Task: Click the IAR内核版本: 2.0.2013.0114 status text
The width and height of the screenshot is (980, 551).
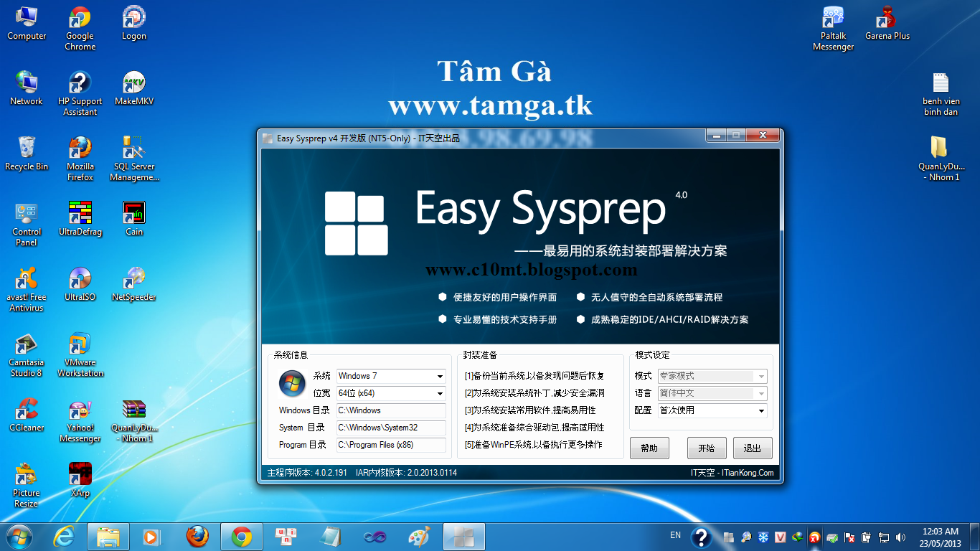Action: [x=406, y=473]
